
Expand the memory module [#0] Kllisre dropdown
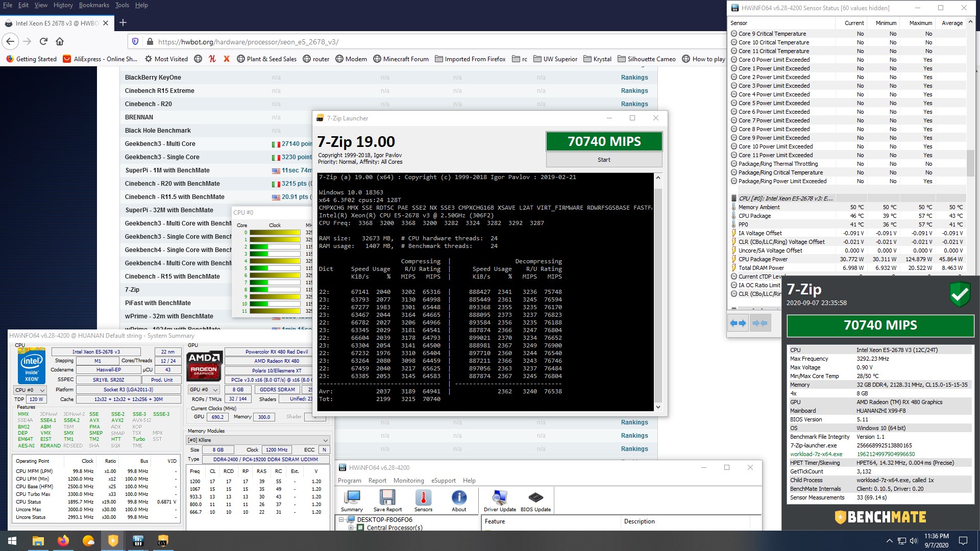point(258,440)
